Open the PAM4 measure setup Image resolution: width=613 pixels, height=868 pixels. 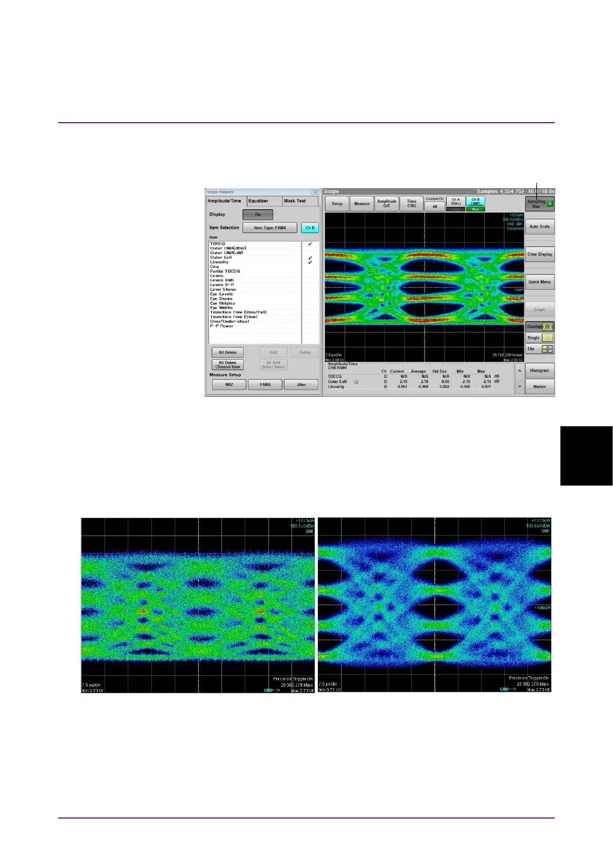click(265, 385)
